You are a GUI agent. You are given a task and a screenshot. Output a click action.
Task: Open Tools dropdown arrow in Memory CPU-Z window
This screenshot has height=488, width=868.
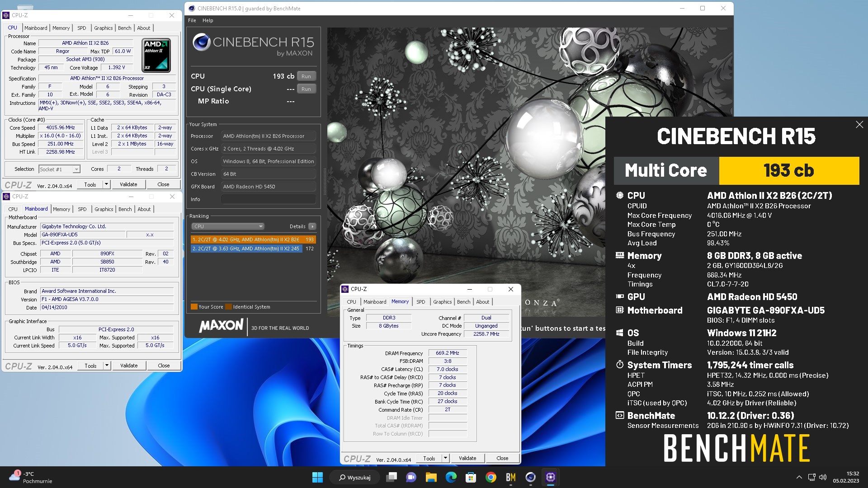click(445, 458)
